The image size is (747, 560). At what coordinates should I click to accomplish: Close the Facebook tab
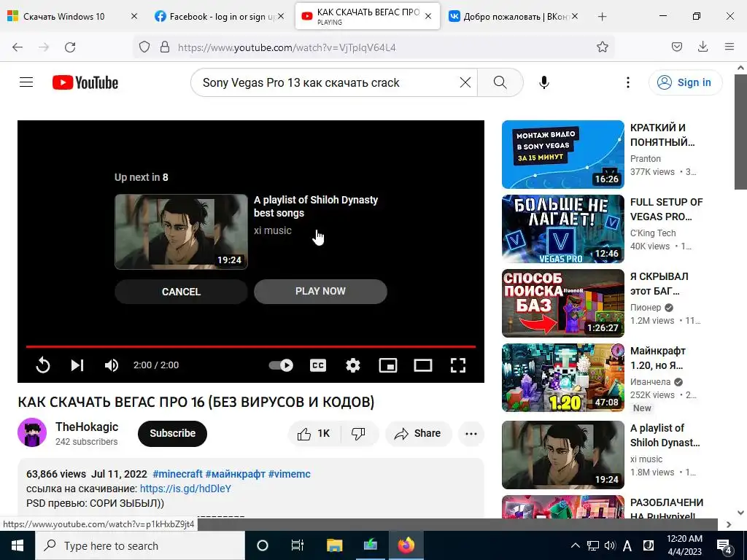coord(281,16)
